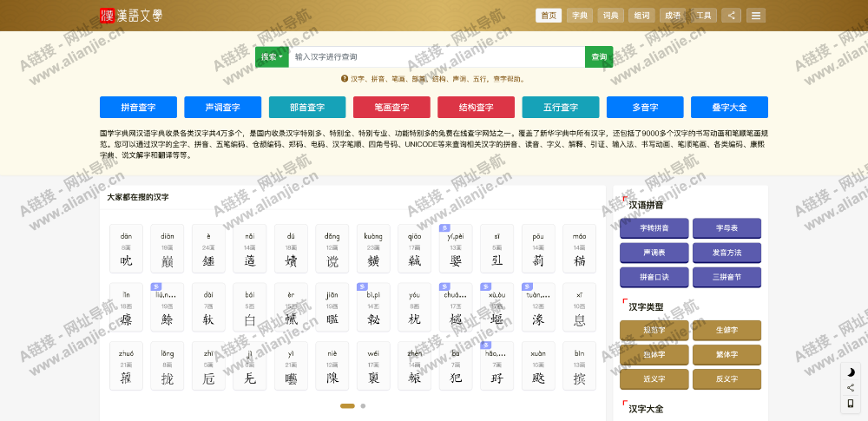The height and width of the screenshot is (421, 868).
Task: Open the 息 character card (xī)
Action: 580,307
